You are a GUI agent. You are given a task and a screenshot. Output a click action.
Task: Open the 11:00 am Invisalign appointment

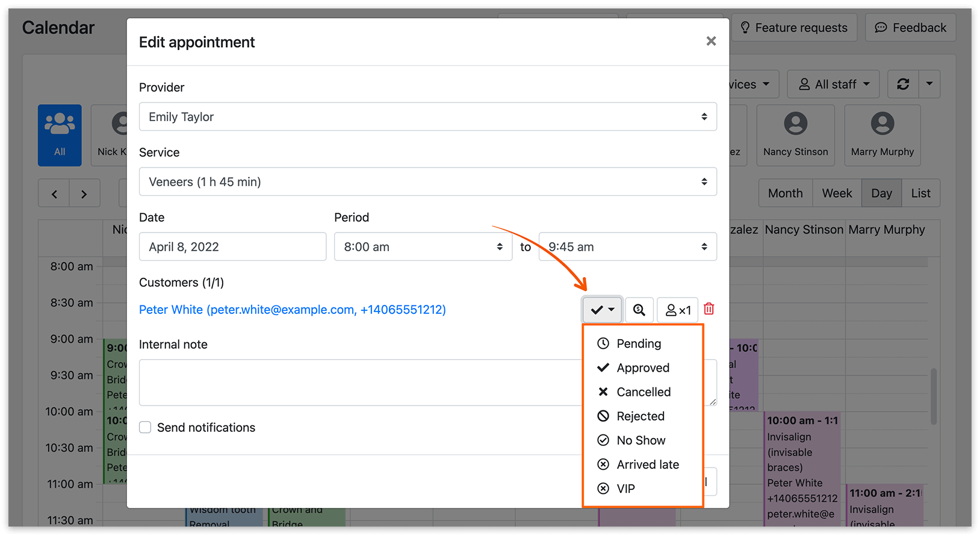click(885, 505)
